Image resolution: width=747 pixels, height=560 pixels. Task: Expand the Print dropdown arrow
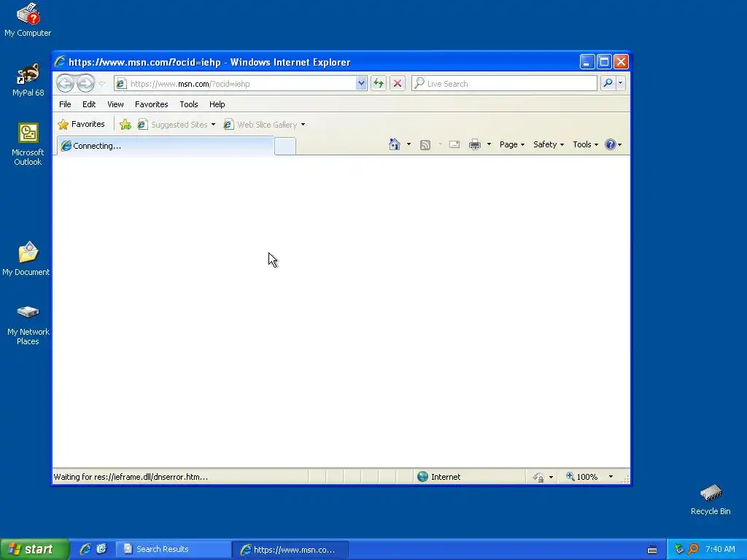tap(489, 144)
